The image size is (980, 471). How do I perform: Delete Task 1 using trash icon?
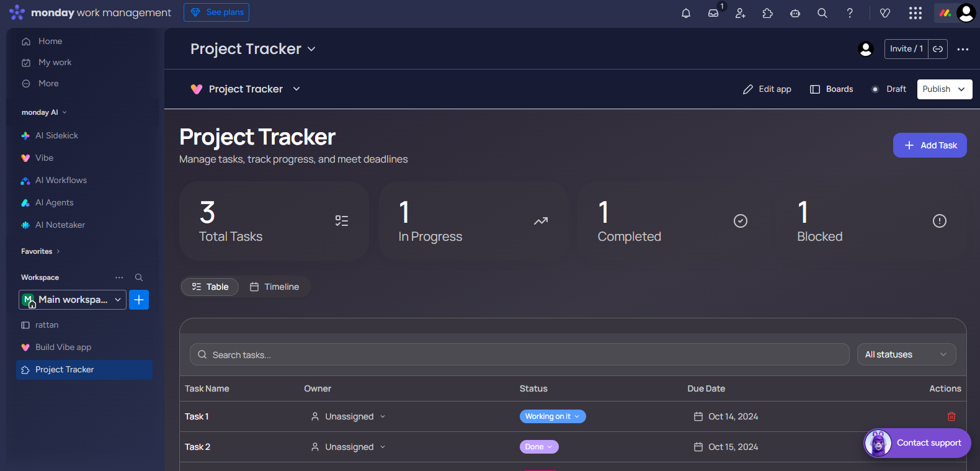[951, 416]
